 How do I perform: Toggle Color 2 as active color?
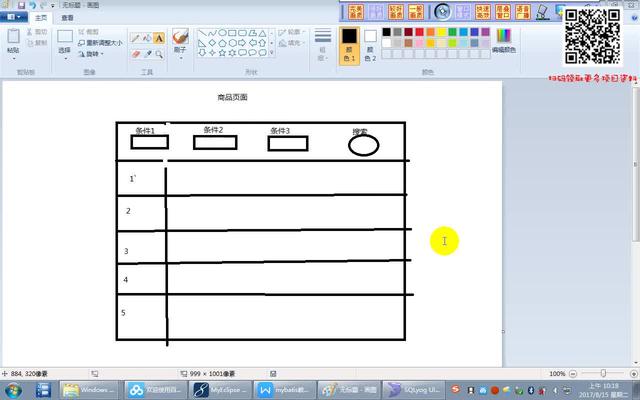pos(370,44)
